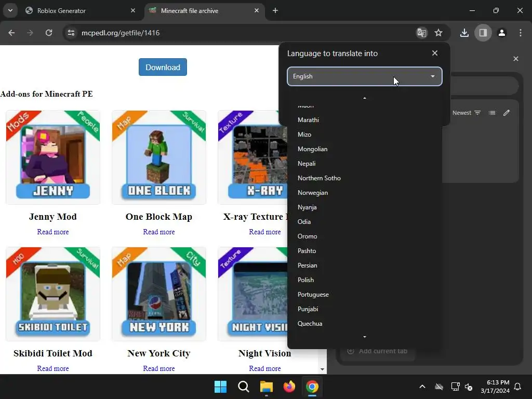
Task: Select Mongolian in the language list
Action: click(364, 149)
